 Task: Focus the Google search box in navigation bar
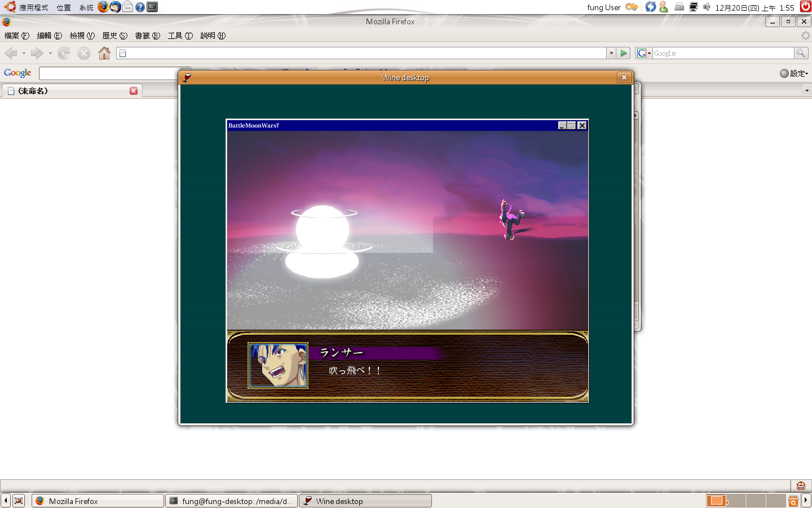[723, 53]
